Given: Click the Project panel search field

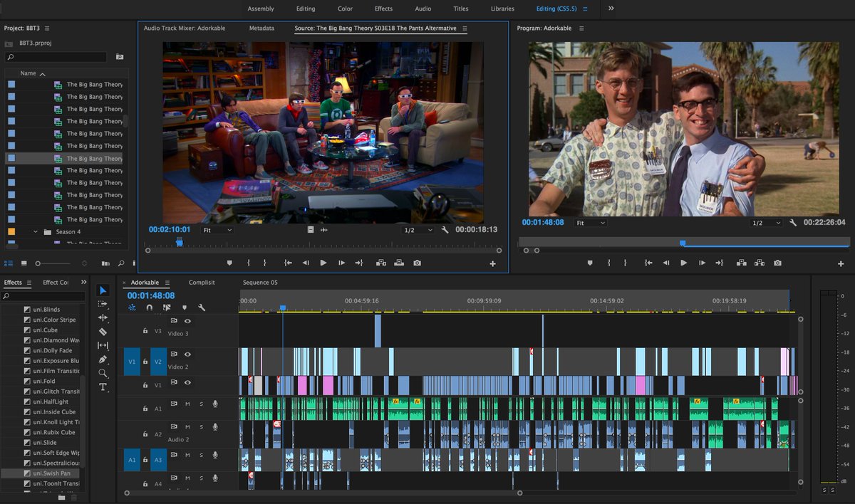Looking at the screenshot, I should coord(56,57).
